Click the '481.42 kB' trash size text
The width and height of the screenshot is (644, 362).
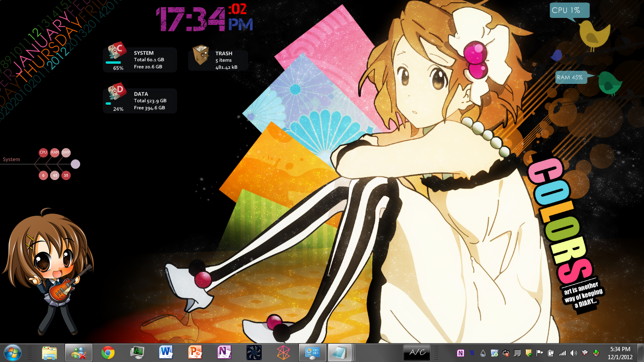[x=226, y=67]
